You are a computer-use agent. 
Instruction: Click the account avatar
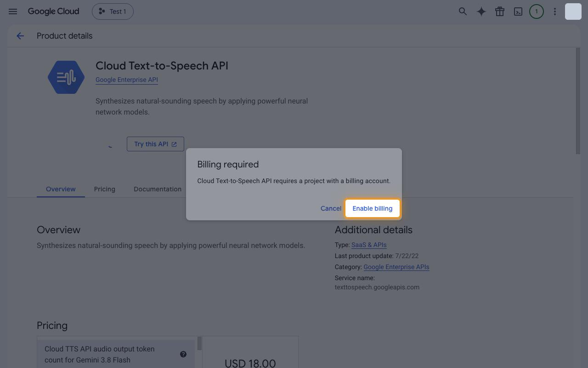[573, 11]
